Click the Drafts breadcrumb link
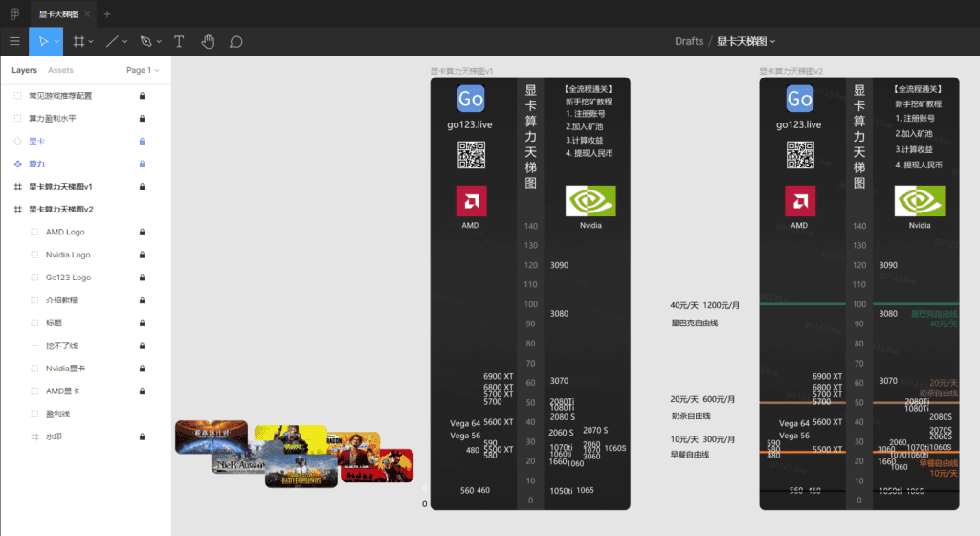 [x=689, y=41]
